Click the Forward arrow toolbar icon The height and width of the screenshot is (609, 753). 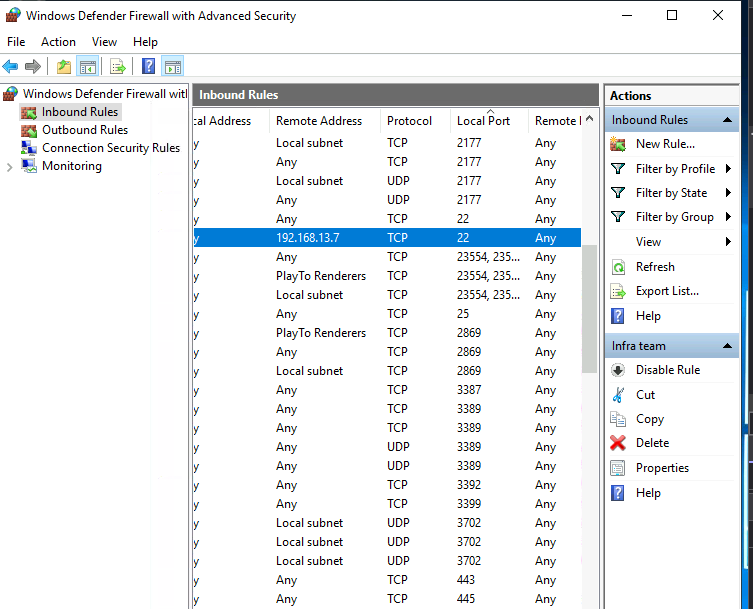pos(33,66)
